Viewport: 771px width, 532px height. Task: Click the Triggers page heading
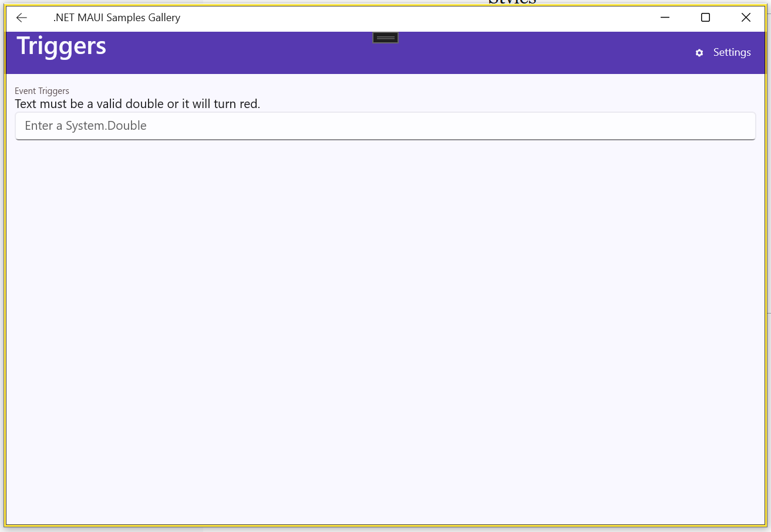62,46
